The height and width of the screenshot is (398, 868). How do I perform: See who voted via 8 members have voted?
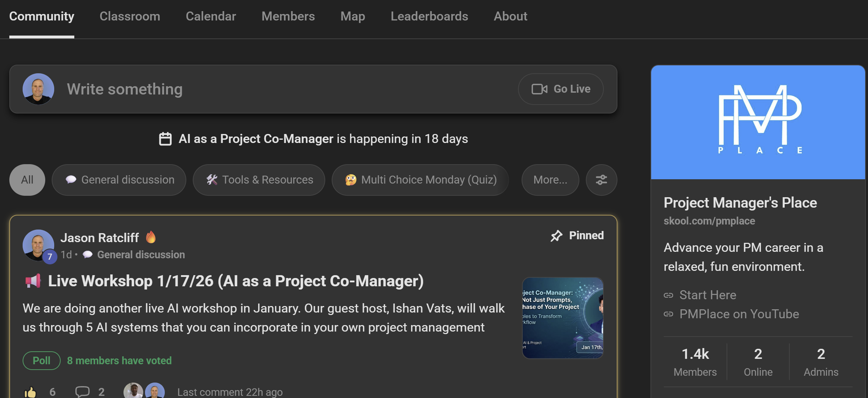119,360
